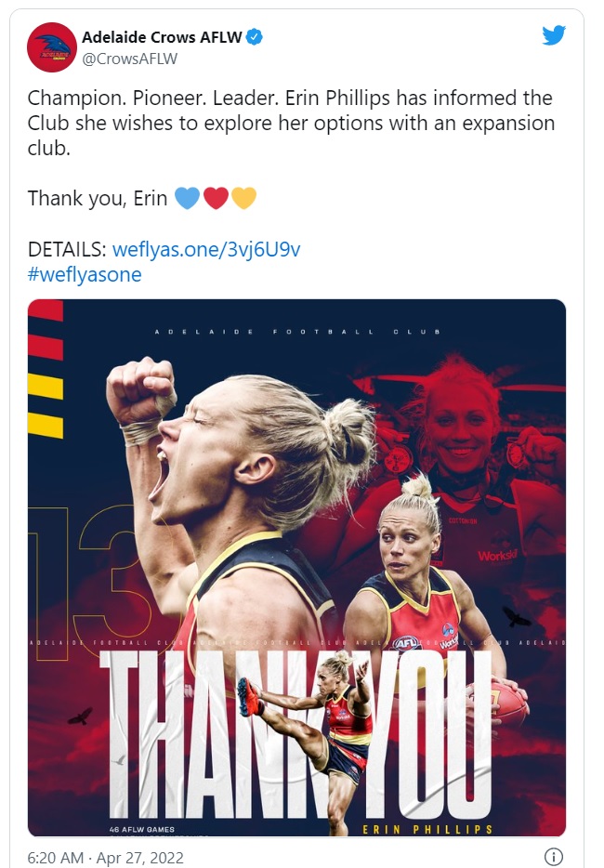
Task: Open the Adelaide Crows profile avatar
Action: pos(51,47)
